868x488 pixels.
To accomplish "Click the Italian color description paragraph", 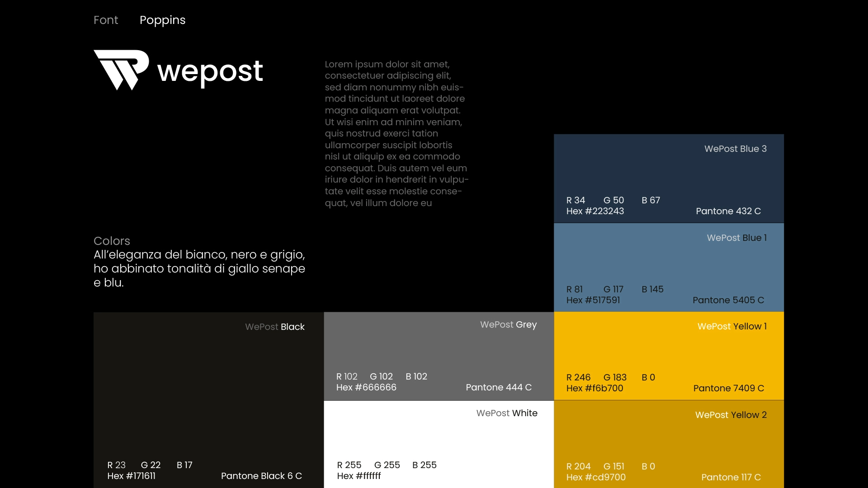I will 199,268.
